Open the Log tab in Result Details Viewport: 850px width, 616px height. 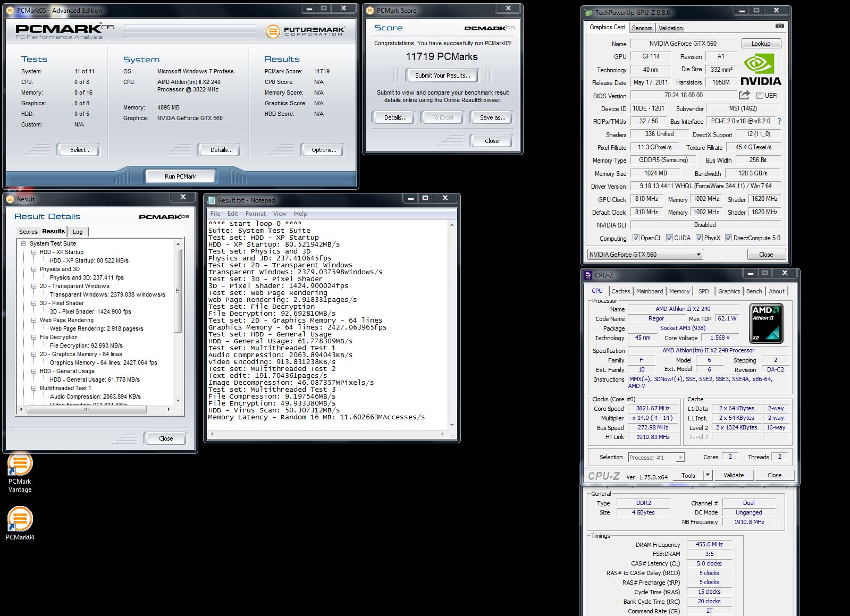[78, 232]
